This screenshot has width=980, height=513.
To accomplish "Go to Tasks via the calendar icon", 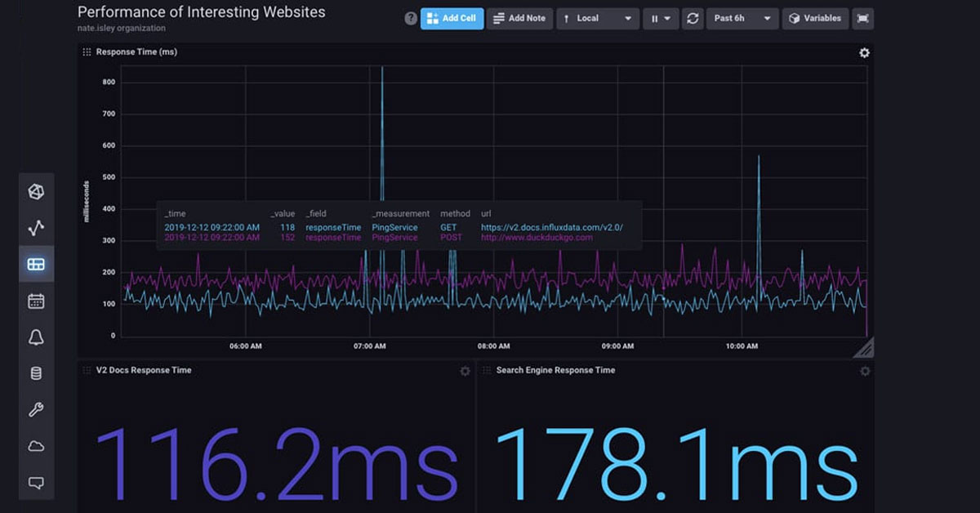I will pyautogui.click(x=36, y=301).
